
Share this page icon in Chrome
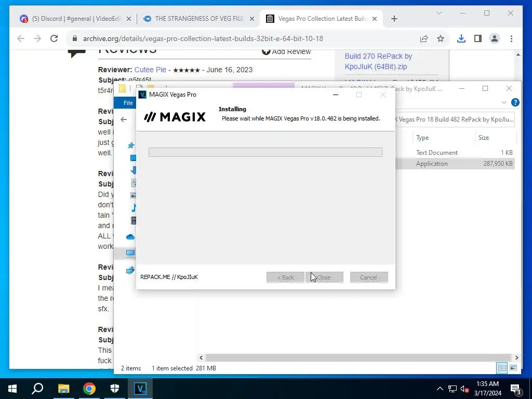click(424, 38)
